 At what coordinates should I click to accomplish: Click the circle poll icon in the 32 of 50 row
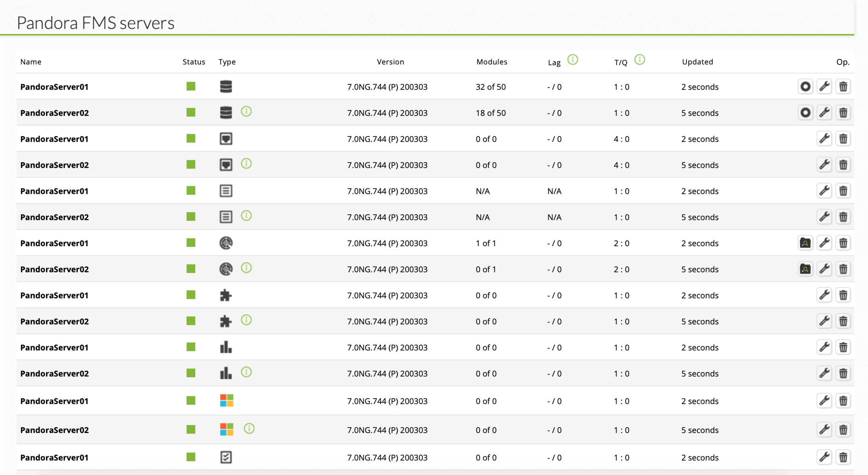coord(805,87)
